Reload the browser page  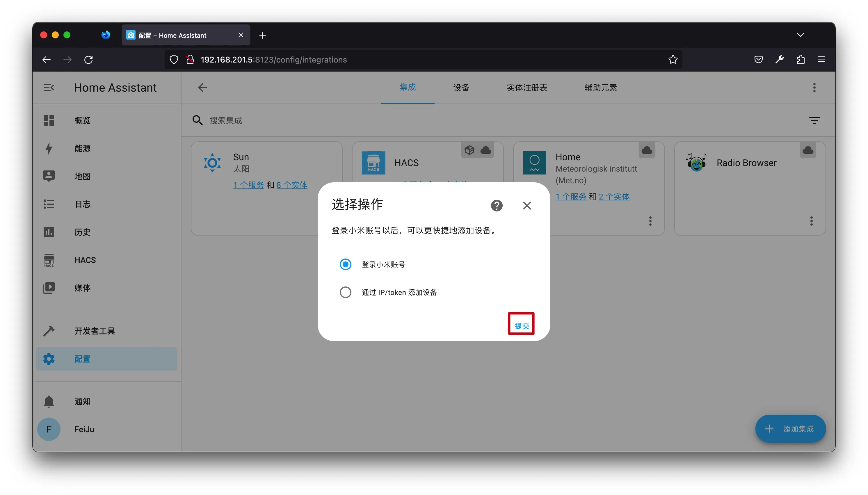(x=88, y=60)
